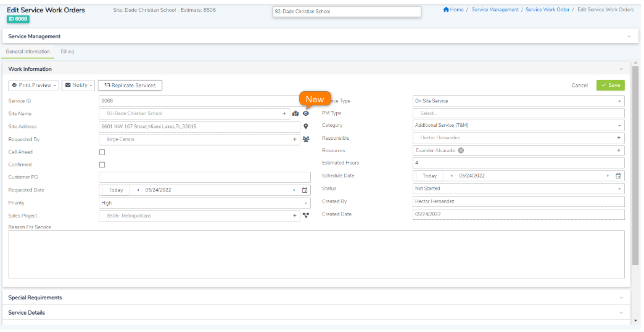Click the Estimated Hours field
The image size is (644, 332).
coord(518,163)
